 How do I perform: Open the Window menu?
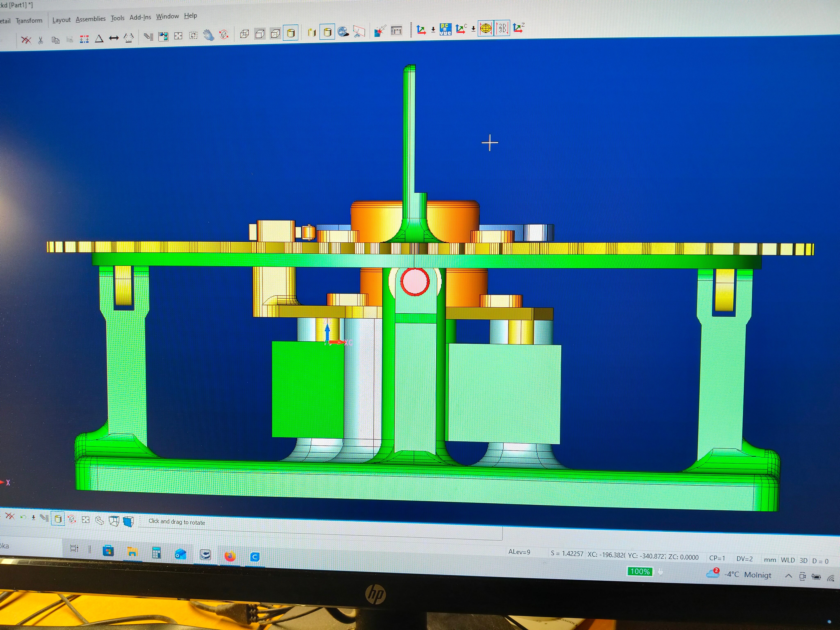[x=168, y=16]
